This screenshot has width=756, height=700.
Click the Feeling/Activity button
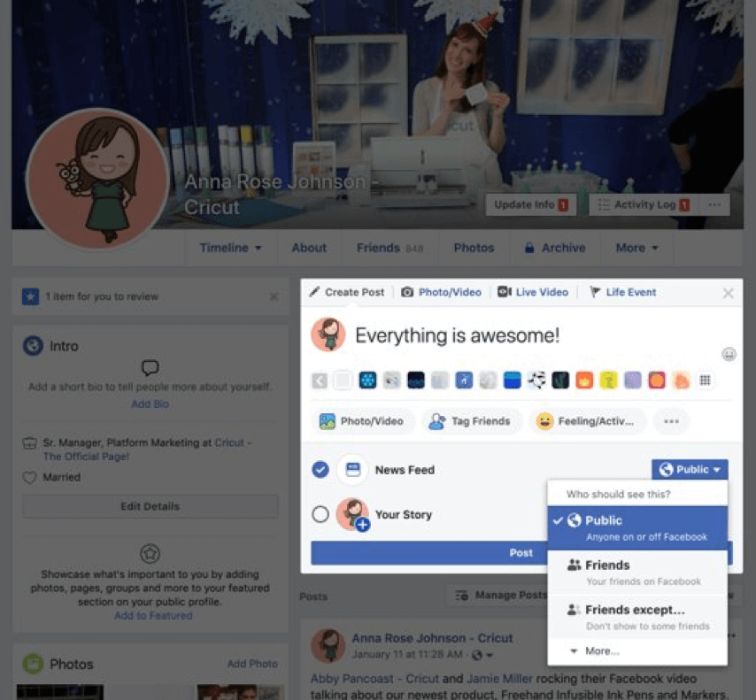pos(586,421)
